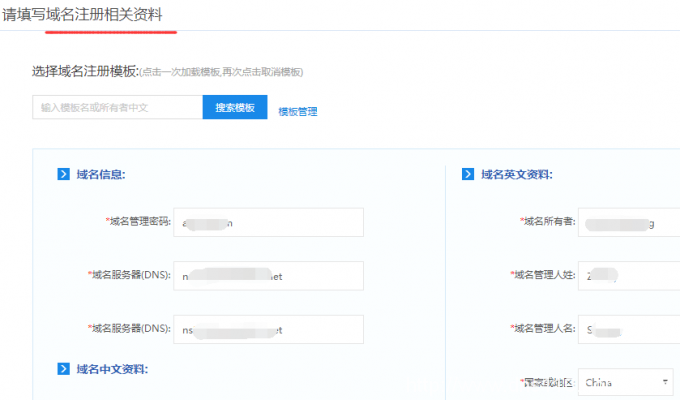Click the 域名英文资料 section heading
This screenshot has width=680, height=400.
click(516, 174)
